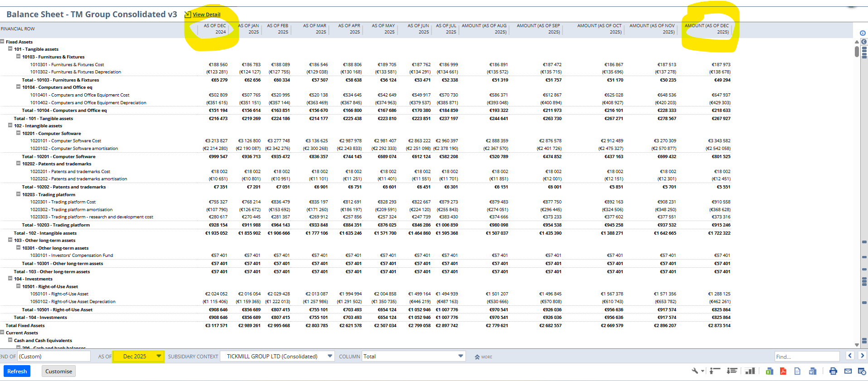Export the report to Excel

[769, 371]
